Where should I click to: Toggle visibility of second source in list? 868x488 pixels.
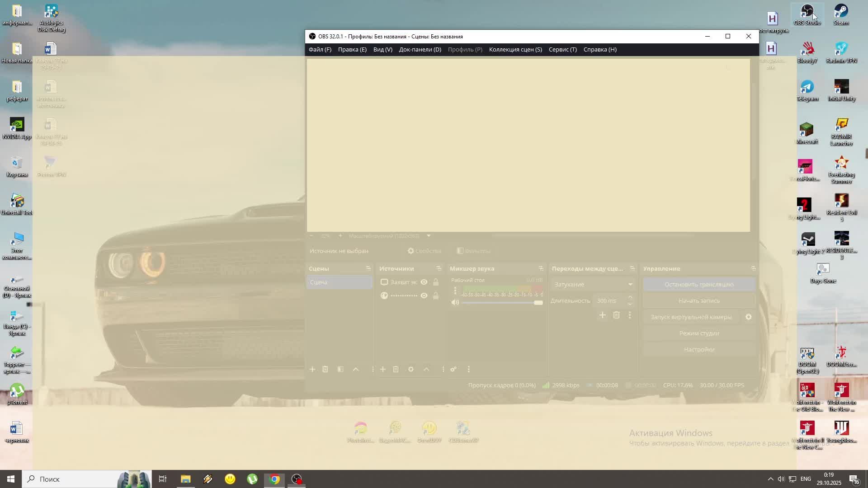point(424,296)
